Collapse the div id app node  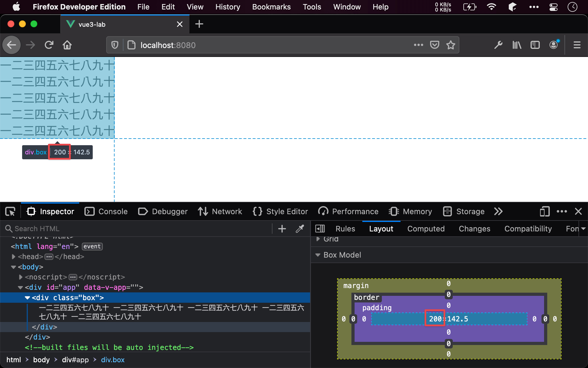point(20,287)
